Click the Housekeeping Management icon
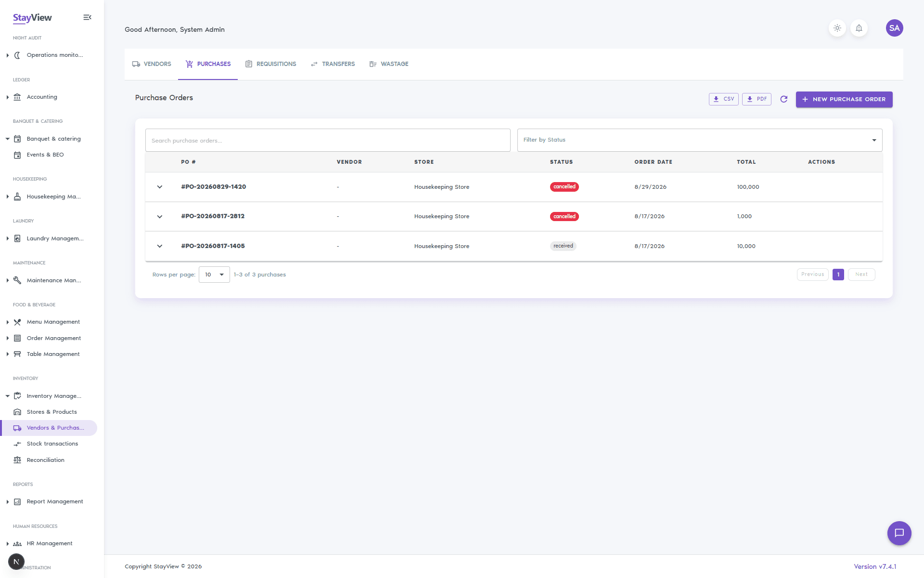The width and height of the screenshot is (924, 578). click(17, 197)
